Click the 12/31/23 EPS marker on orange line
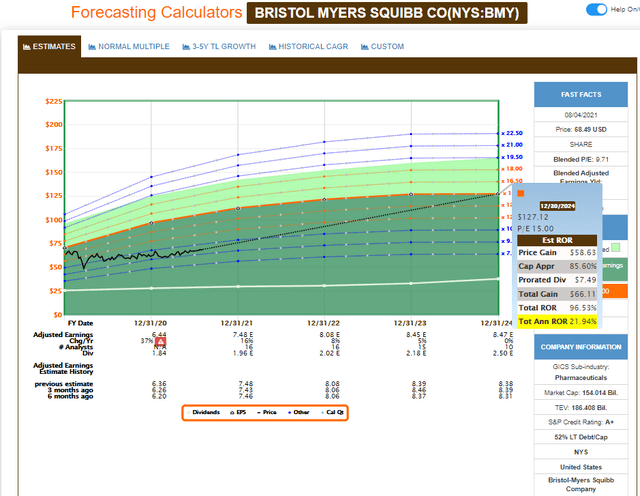640x496 pixels. (x=411, y=194)
